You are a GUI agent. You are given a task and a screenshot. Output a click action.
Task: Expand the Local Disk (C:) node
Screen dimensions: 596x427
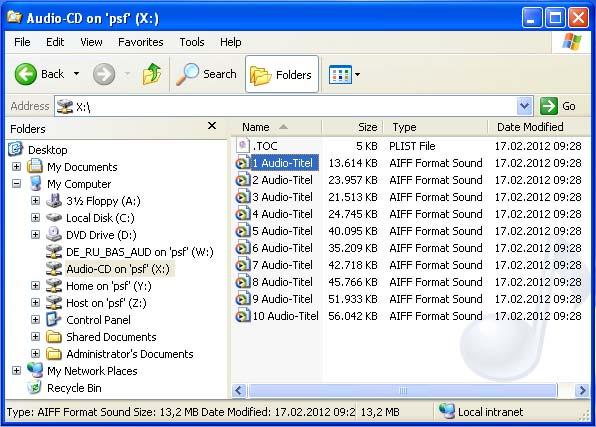click(35, 217)
